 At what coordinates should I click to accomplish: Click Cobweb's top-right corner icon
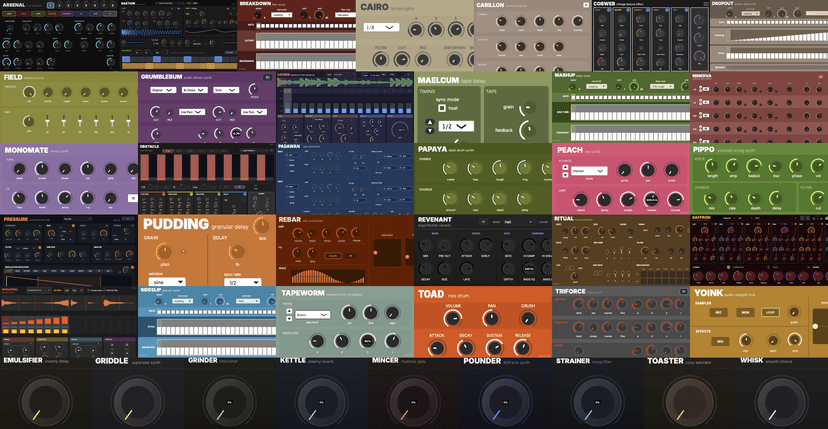[x=706, y=4]
